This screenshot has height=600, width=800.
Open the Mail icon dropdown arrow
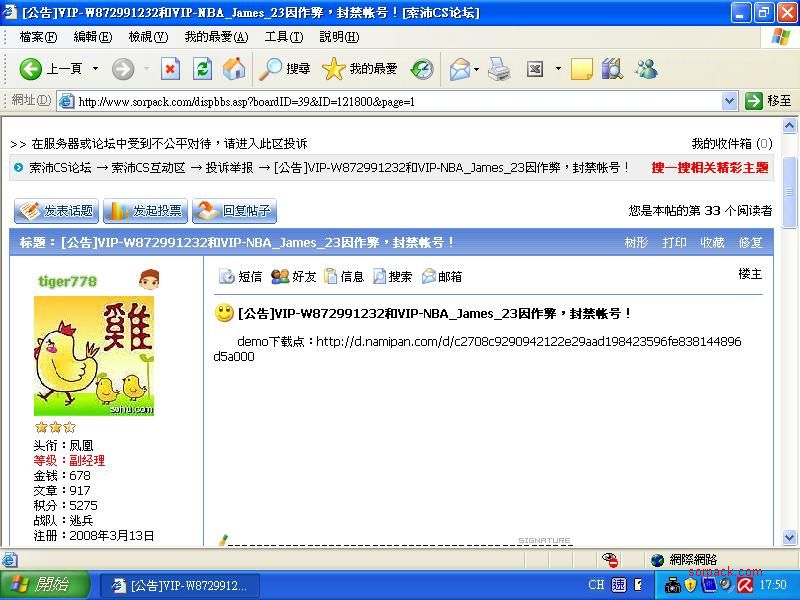pyautogui.click(x=476, y=69)
